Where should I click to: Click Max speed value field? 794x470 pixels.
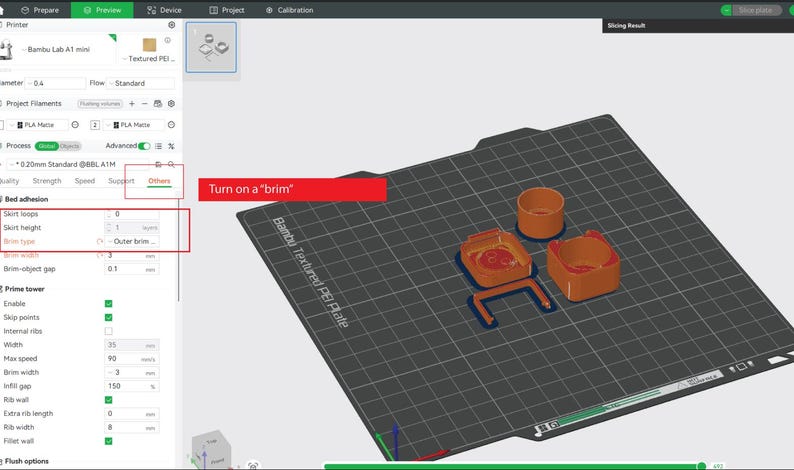point(132,359)
